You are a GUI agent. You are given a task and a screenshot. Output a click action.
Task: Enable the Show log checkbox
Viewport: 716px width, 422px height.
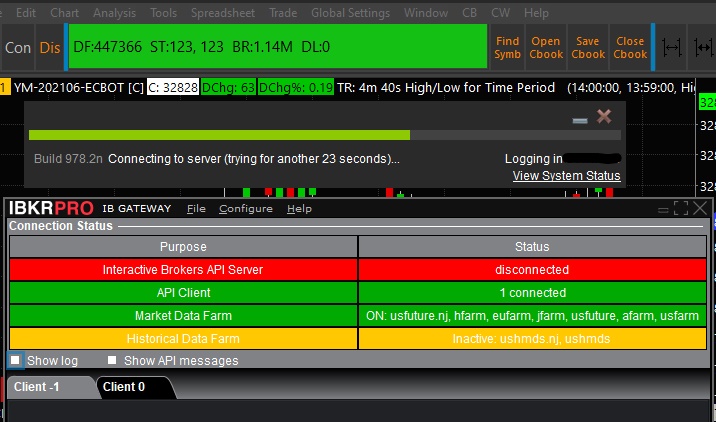click(x=15, y=360)
